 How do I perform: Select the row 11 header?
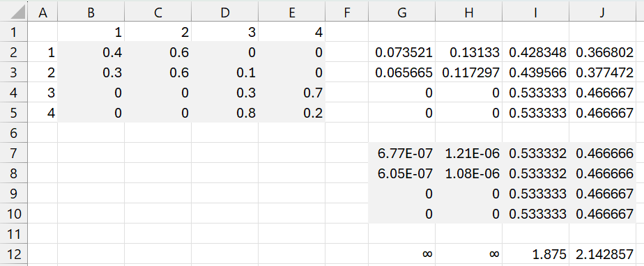click(x=13, y=233)
